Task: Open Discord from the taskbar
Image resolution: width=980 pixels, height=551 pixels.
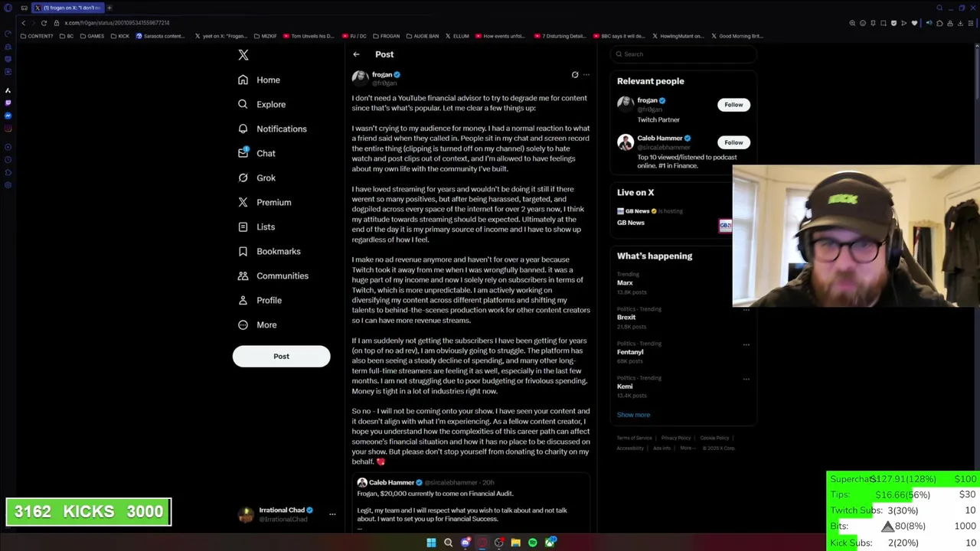Action: 465,543
